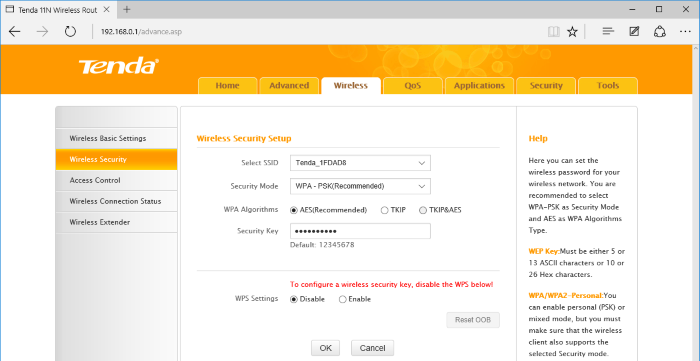Click the browser forward arrow

pos(42,32)
